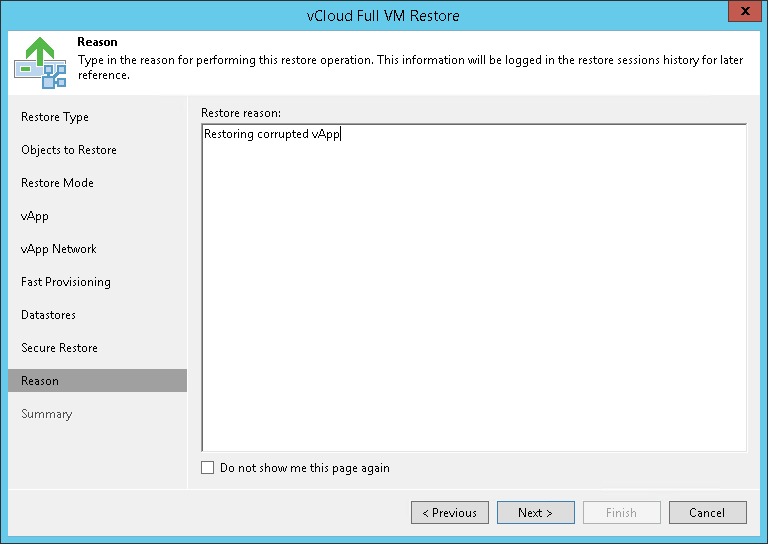Cancel the restore wizard
The image size is (768, 544).
pos(707,513)
